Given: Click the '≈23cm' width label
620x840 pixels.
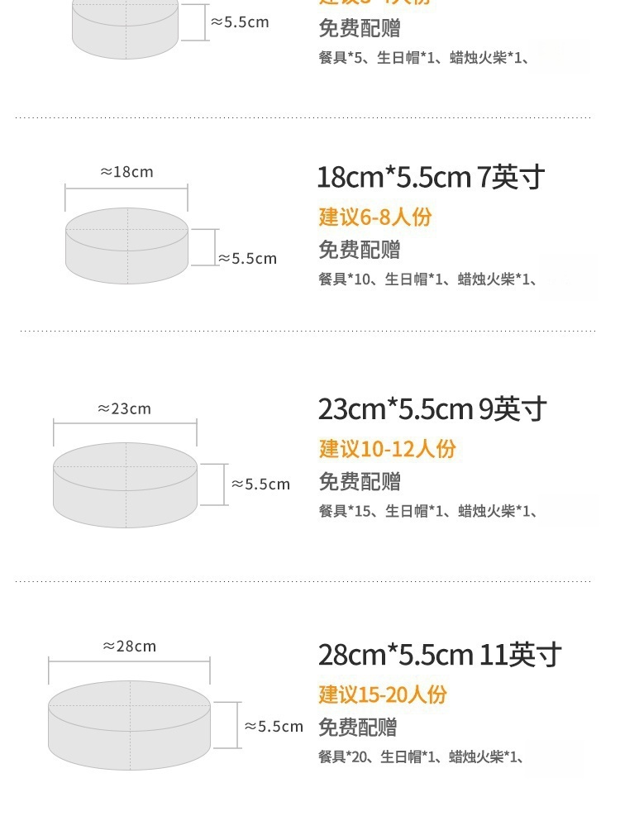Looking at the screenshot, I should (125, 408).
